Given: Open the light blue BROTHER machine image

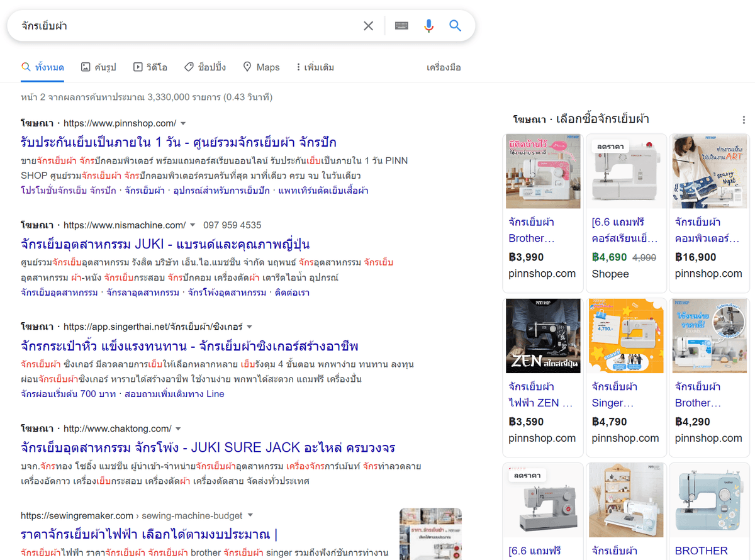Looking at the screenshot, I should [x=709, y=501].
